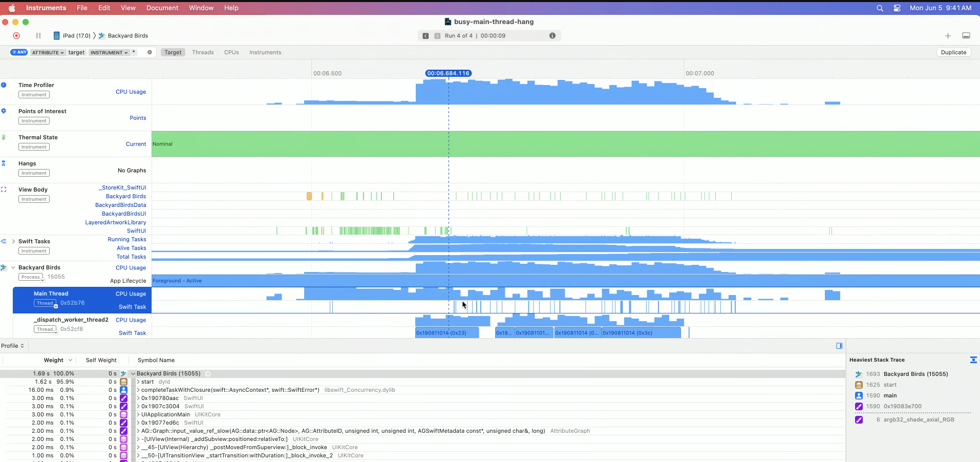Open the INSTRUMENT filter dropdown
The width and height of the screenshot is (980, 462).
point(109,52)
